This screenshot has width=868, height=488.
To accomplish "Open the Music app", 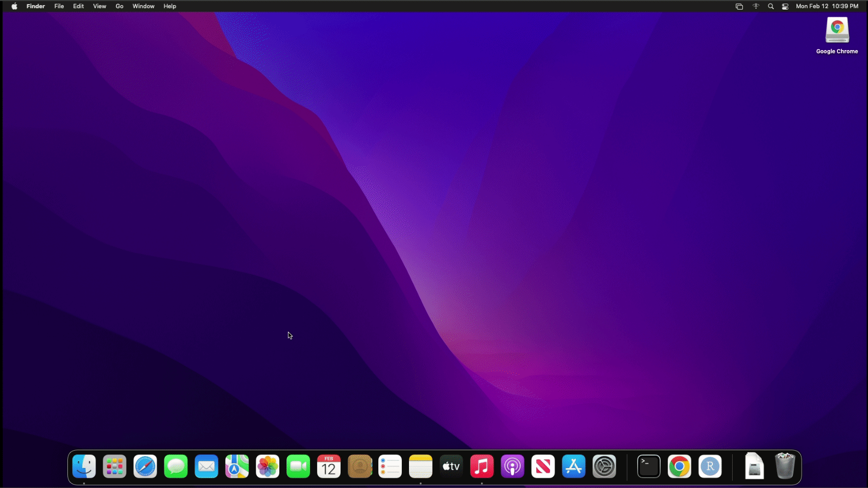I will point(481,466).
